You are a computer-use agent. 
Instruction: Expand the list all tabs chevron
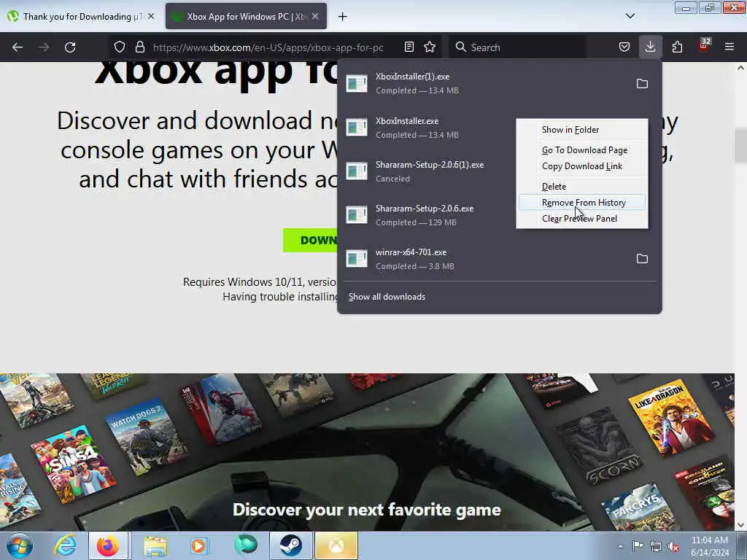(x=630, y=16)
